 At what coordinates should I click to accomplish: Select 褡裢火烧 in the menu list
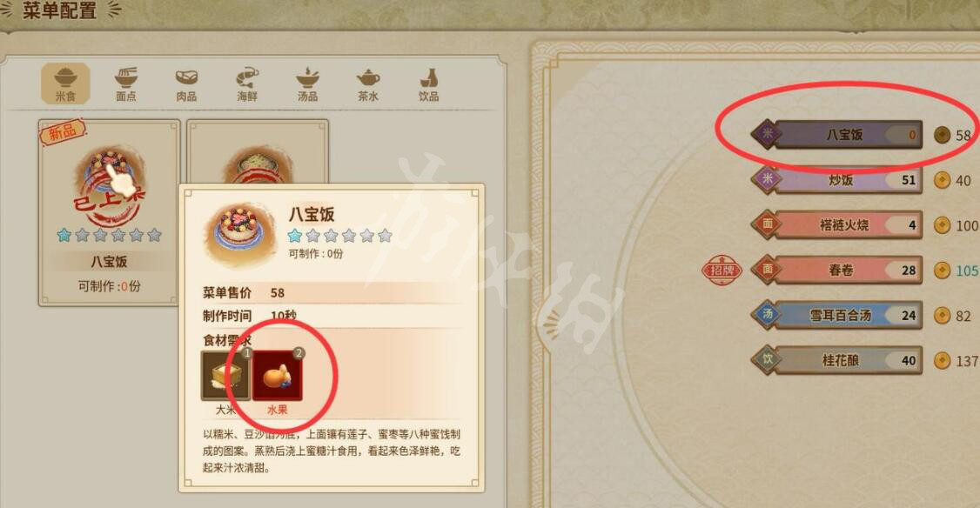point(837,225)
